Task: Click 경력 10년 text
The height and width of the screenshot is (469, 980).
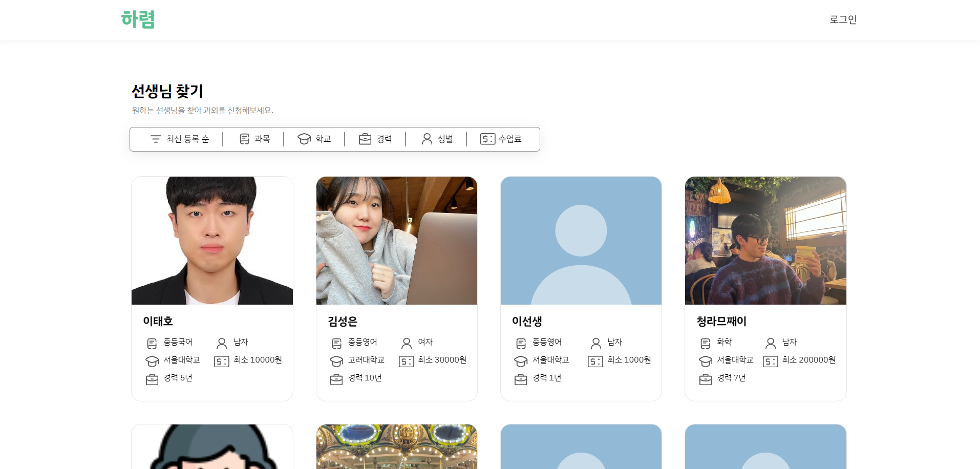Action: (365, 378)
